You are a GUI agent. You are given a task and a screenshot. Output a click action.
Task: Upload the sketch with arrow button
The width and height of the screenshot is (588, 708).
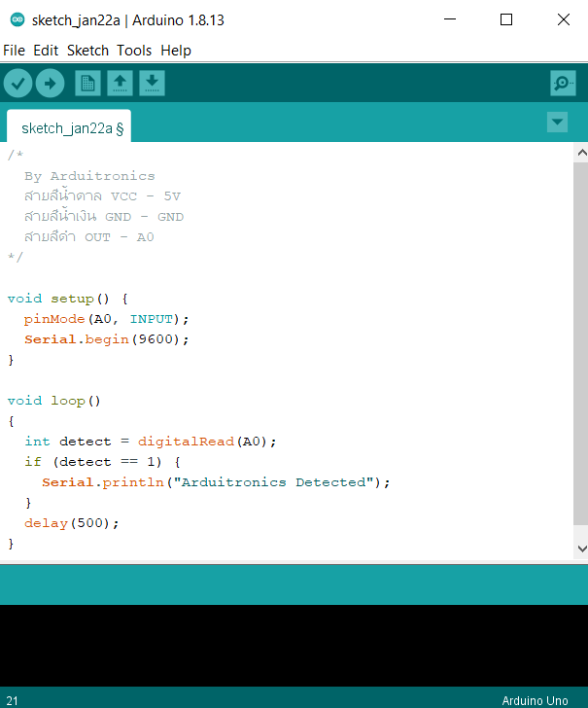coord(51,83)
